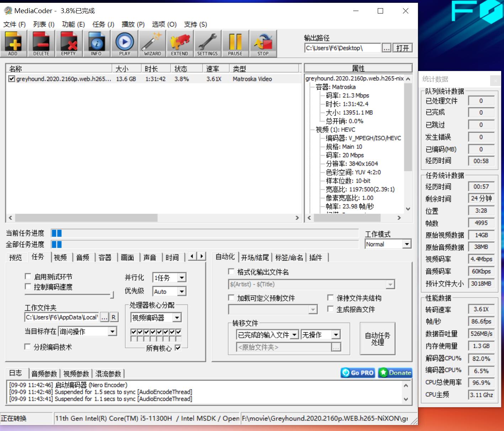Toggle the 生成报告文件 checkbox
The height and width of the screenshot is (431, 504).
pos(330,309)
